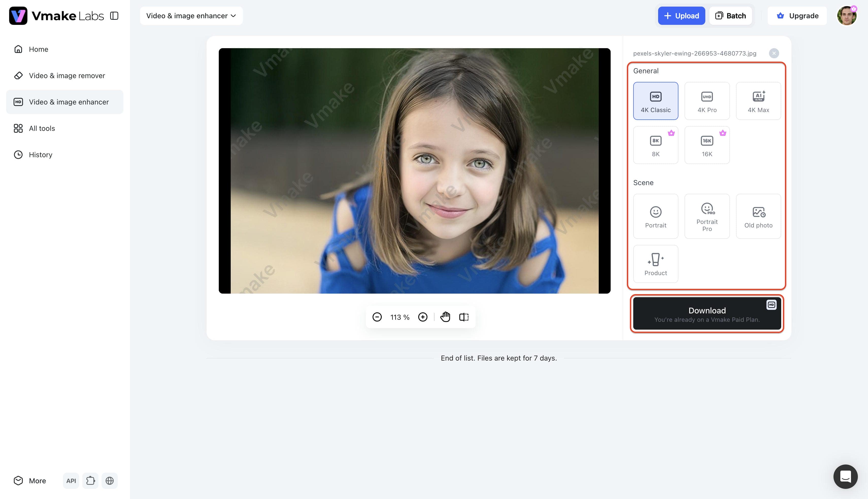Select Portrait Pro scene mode
The height and width of the screenshot is (499, 868).
tap(707, 217)
